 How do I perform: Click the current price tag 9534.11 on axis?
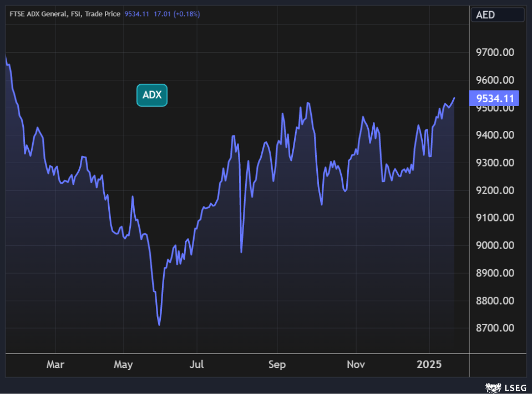pos(494,99)
